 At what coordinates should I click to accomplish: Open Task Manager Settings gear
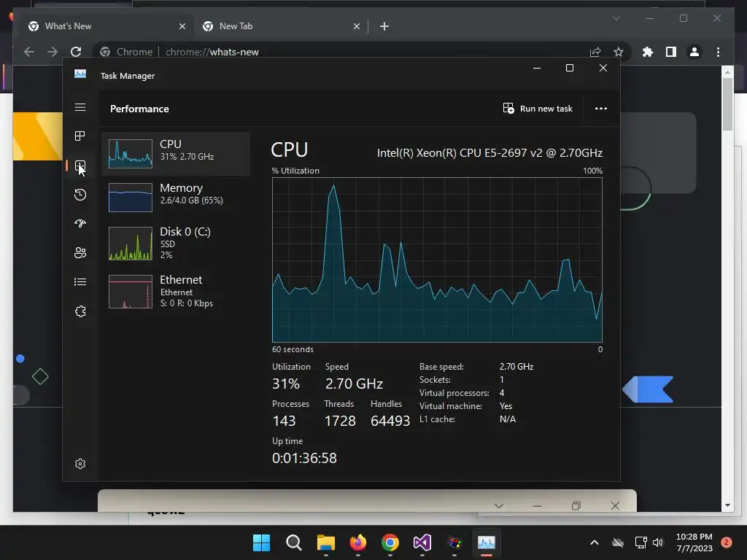[80, 464]
